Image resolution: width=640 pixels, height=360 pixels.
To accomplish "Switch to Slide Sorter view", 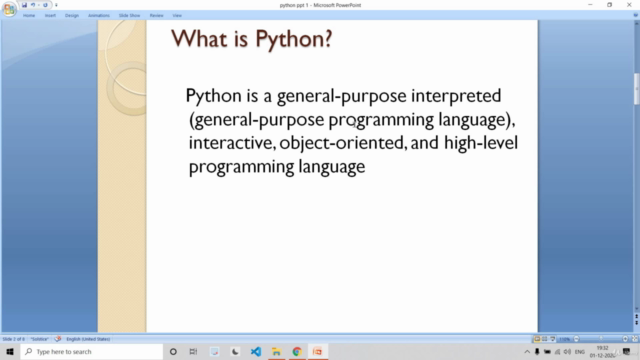I will 544,339.
